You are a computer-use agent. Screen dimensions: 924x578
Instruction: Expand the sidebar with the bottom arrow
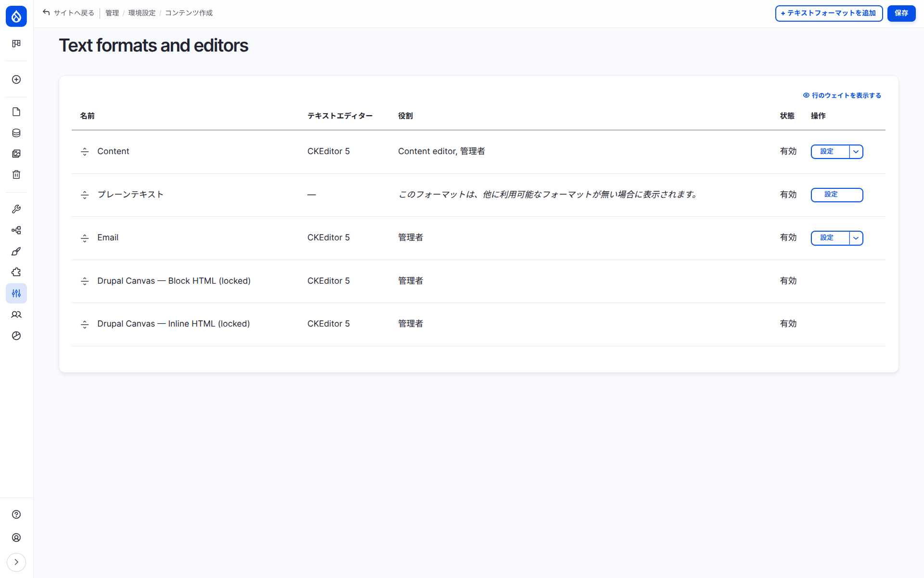pyautogui.click(x=16, y=562)
